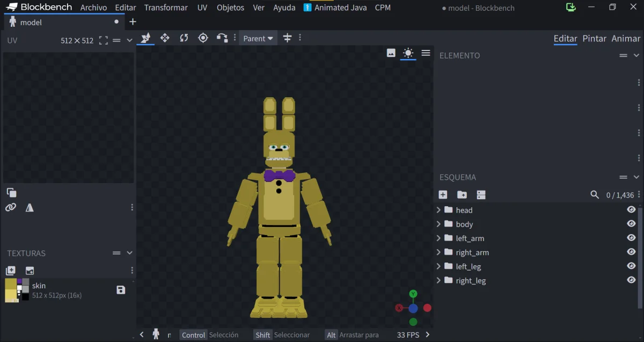This screenshot has height=342, width=644.
Task: Open the CPM menu
Action: (x=383, y=8)
